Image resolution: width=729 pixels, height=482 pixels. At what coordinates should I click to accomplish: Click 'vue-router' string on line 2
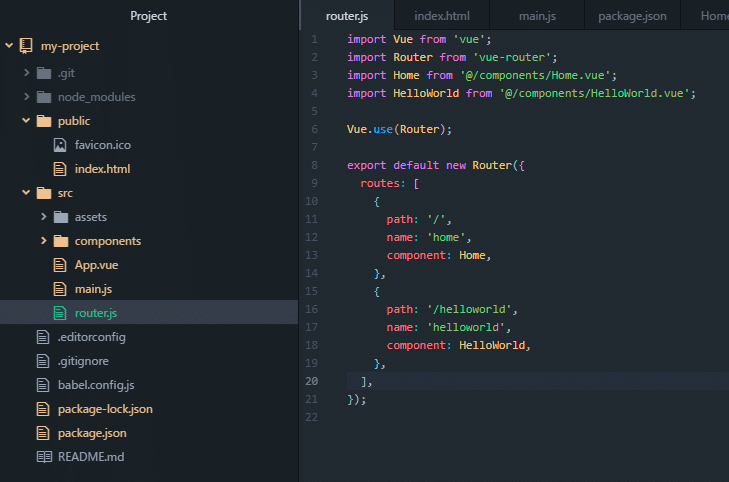point(511,57)
